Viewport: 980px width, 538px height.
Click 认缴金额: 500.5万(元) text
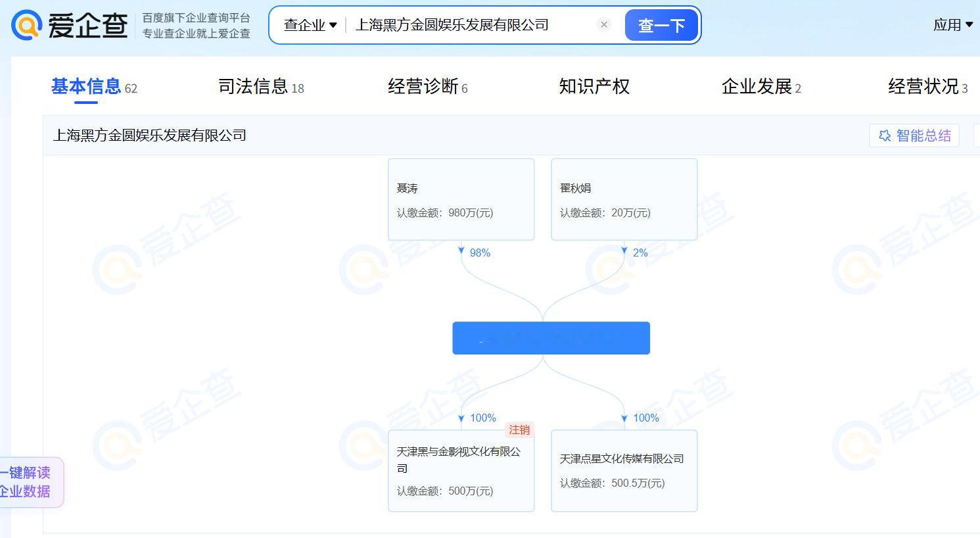click(613, 483)
